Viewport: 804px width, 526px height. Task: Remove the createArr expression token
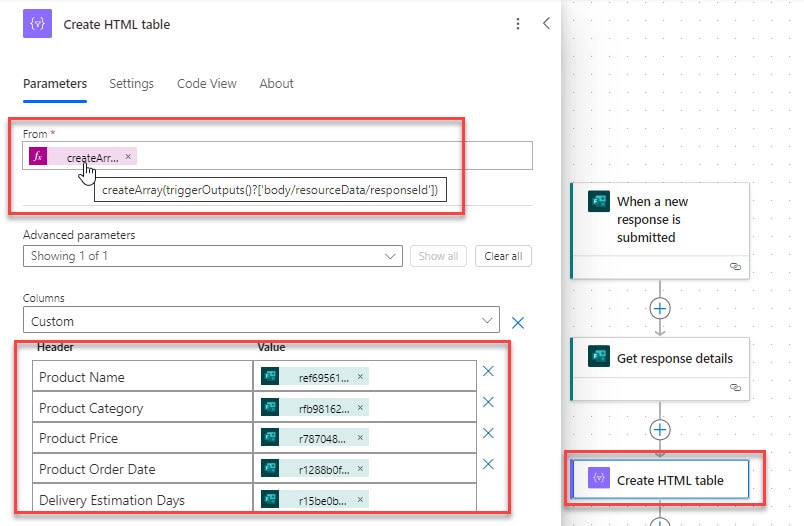coord(128,156)
